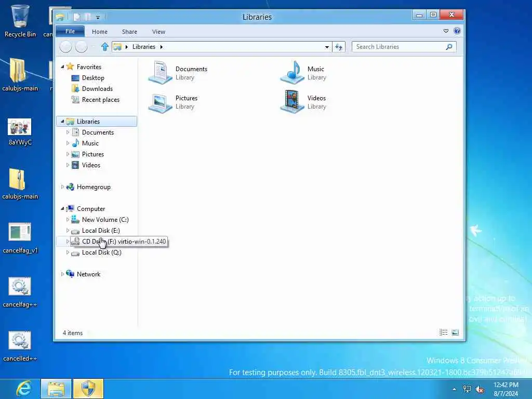532x399 pixels.
Task: Expand New Volume (C:) node
Action: click(68, 220)
